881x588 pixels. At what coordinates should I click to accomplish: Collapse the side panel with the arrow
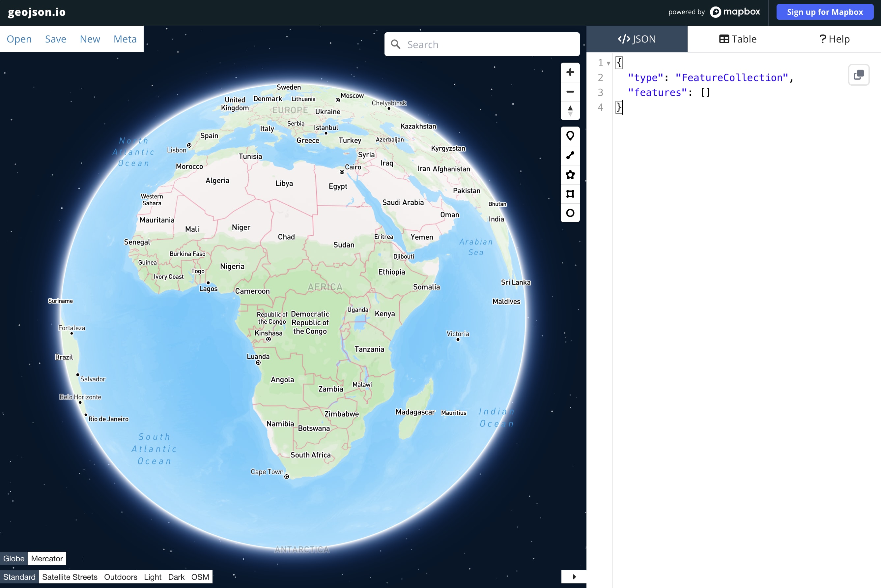coord(574,577)
